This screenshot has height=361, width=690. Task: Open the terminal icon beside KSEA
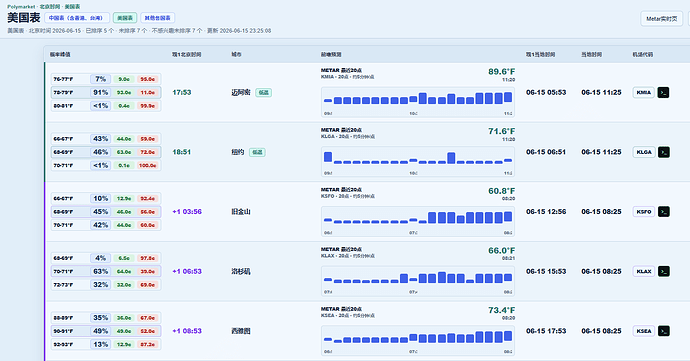pos(663,331)
